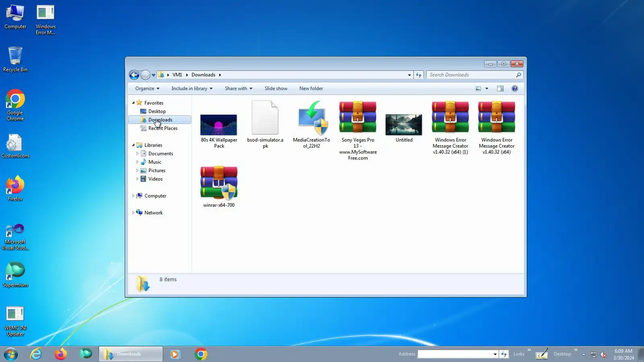Launch Supermium from the desktop

(x=15, y=275)
